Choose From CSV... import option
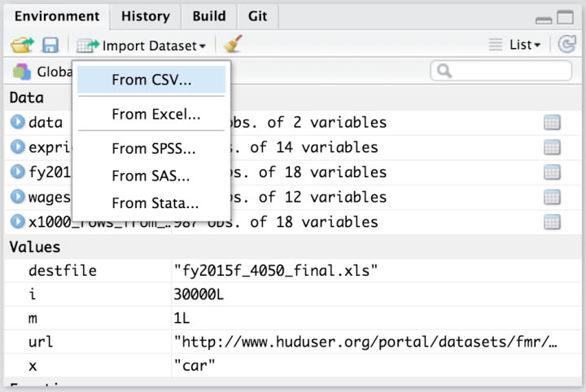Image resolution: width=586 pixels, height=392 pixels. coord(151,80)
